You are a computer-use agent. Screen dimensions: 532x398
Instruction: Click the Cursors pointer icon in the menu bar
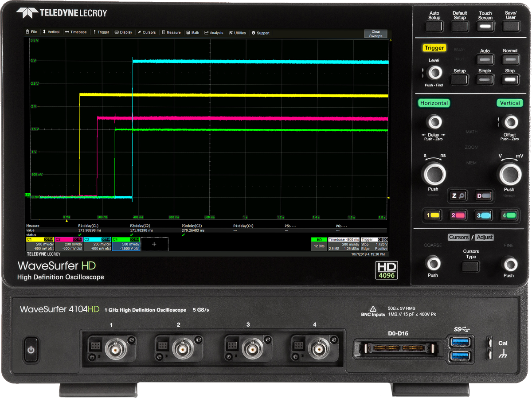[x=140, y=32]
